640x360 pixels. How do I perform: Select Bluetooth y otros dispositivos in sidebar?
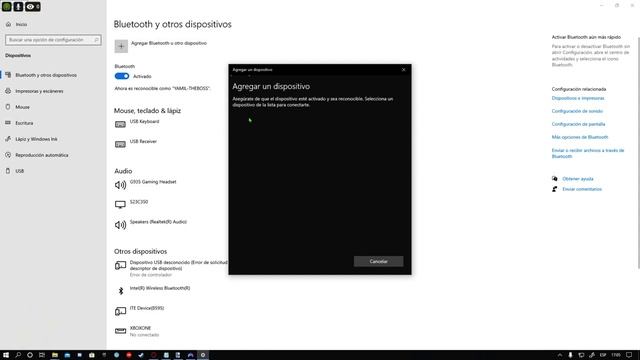pos(46,75)
